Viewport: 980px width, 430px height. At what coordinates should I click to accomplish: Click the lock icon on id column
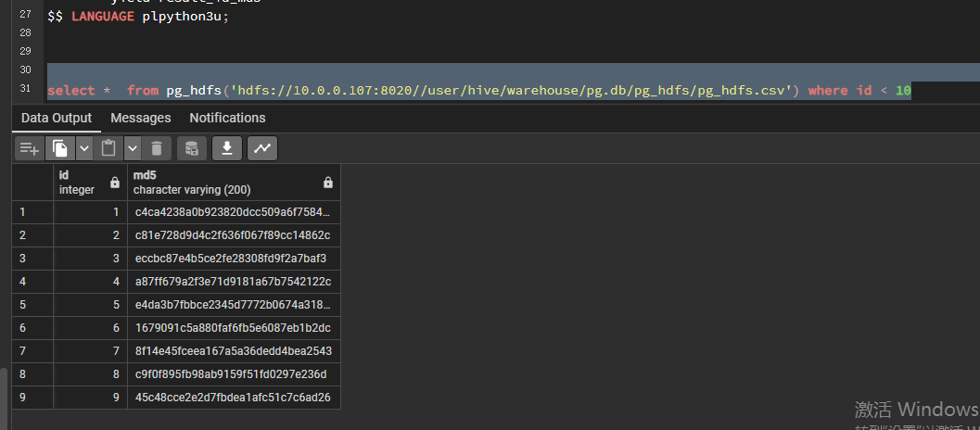click(x=114, y=183)
